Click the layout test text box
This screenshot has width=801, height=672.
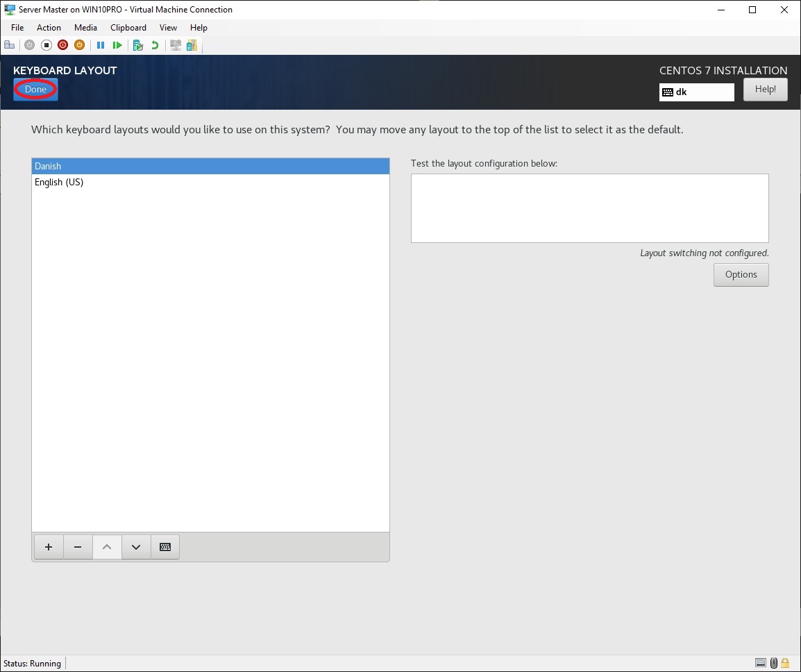pyautogui.click(x=589, y=208)
